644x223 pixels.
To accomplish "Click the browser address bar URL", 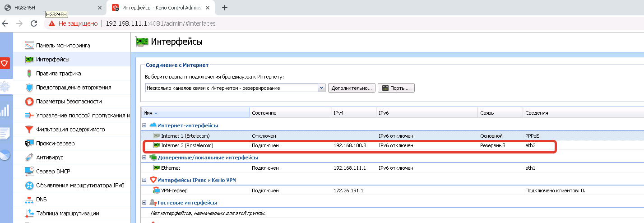I will coord(161,23).
